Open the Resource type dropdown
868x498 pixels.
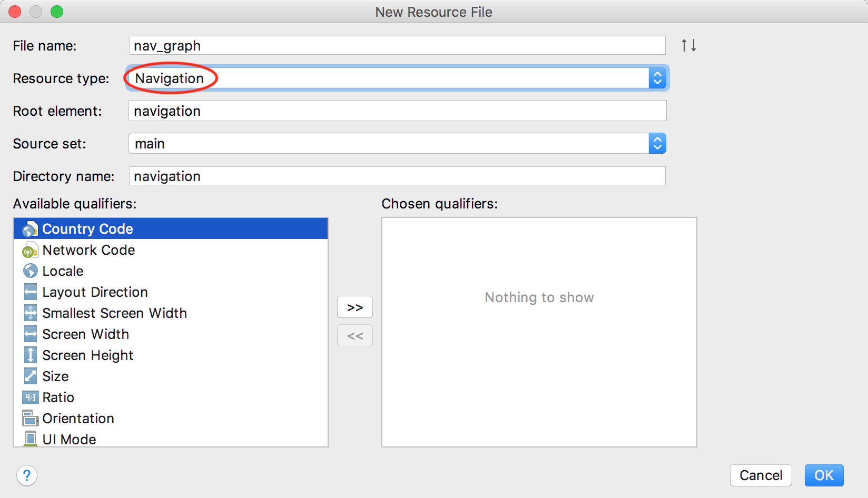pos(657,78)
